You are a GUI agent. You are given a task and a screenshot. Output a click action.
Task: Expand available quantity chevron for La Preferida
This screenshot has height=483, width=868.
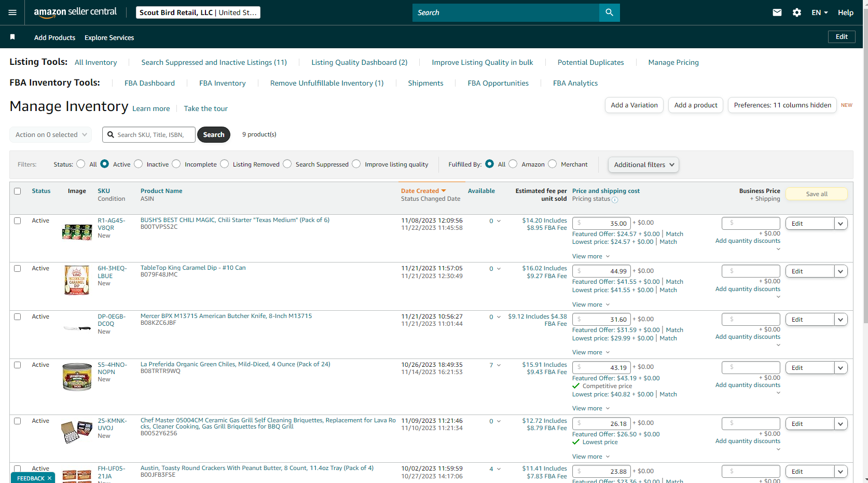[499, 365]
